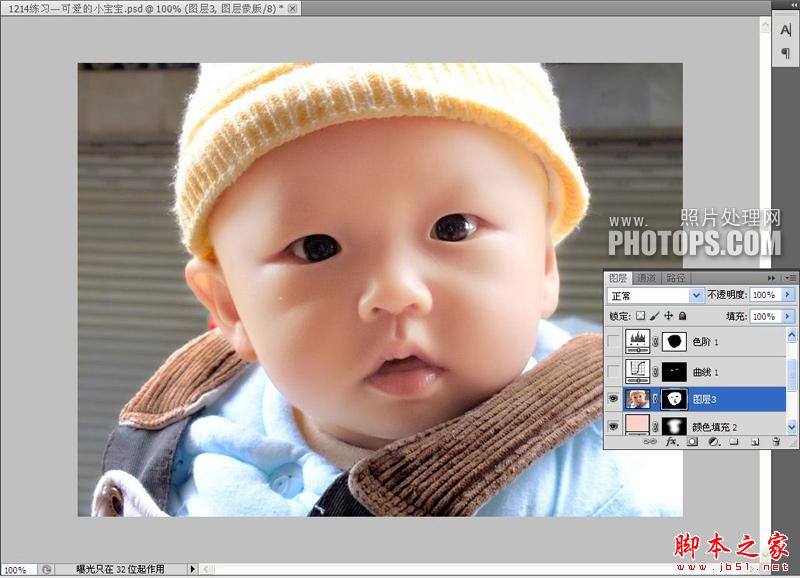Open the 不透明度 opacity dropdown arrow
Screen dimensions: 800x578
[x=787, y=294]
